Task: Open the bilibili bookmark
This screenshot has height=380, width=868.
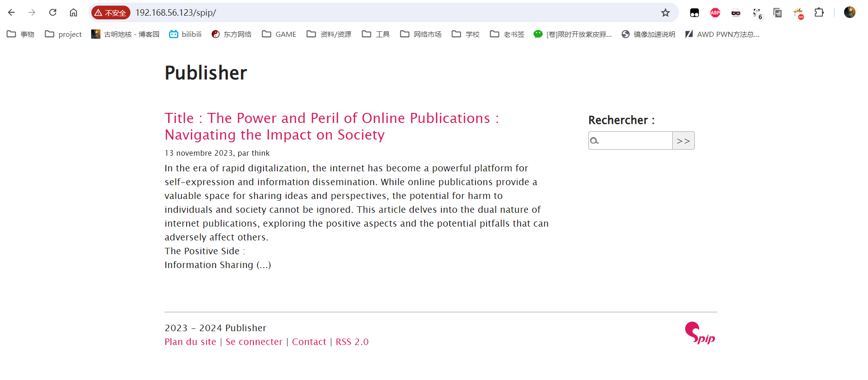Action: (x=185, y=34)
